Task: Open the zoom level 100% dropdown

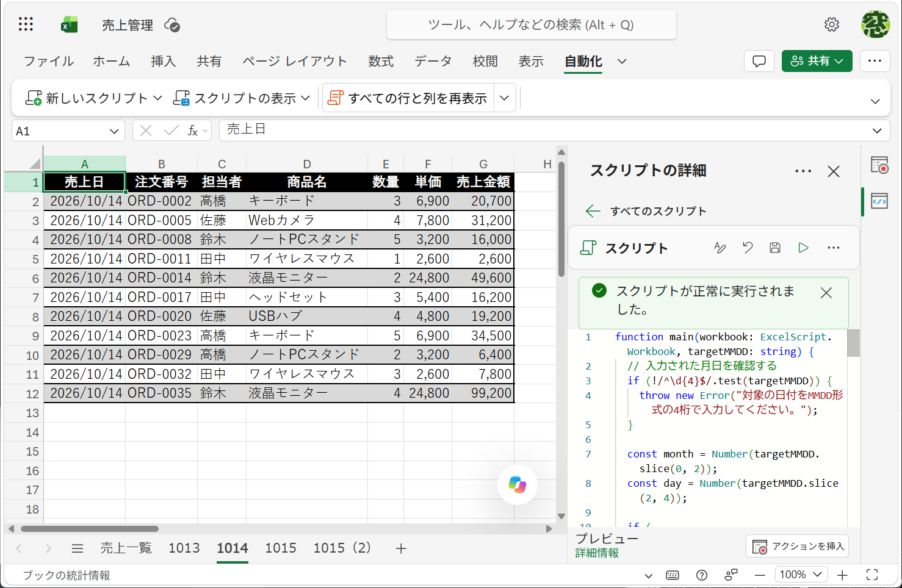Action: click(801, 575)
